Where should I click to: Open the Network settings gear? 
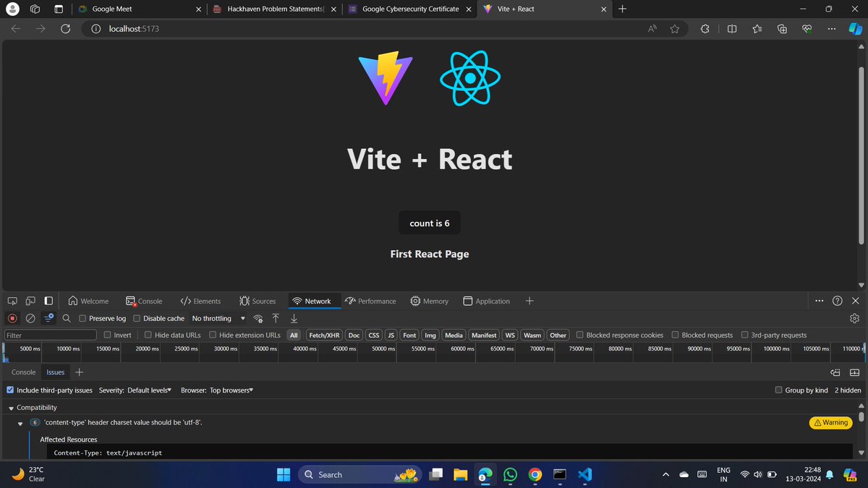(x=854, y=318)
